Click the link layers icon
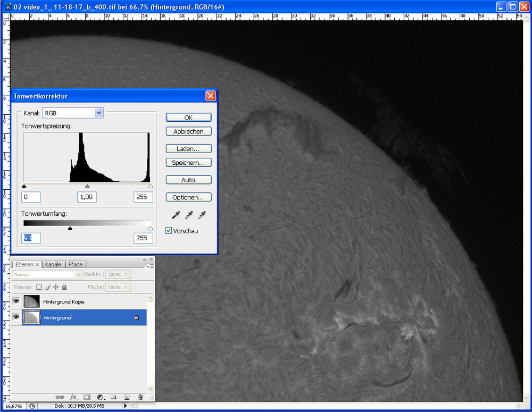 (x=60, y=397)
